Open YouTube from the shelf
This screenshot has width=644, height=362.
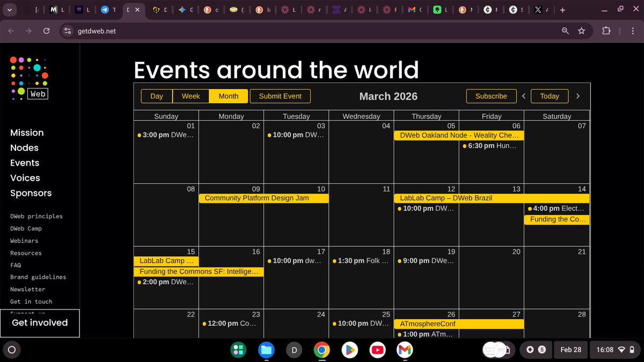tap(377, 350)
